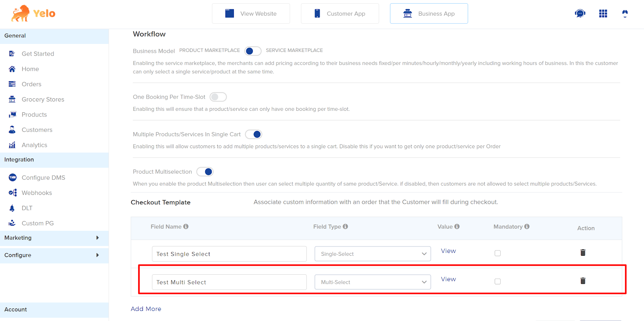Show info for Field Type column
This screenshot has width=644, height=321.
(x=345, y=226)
